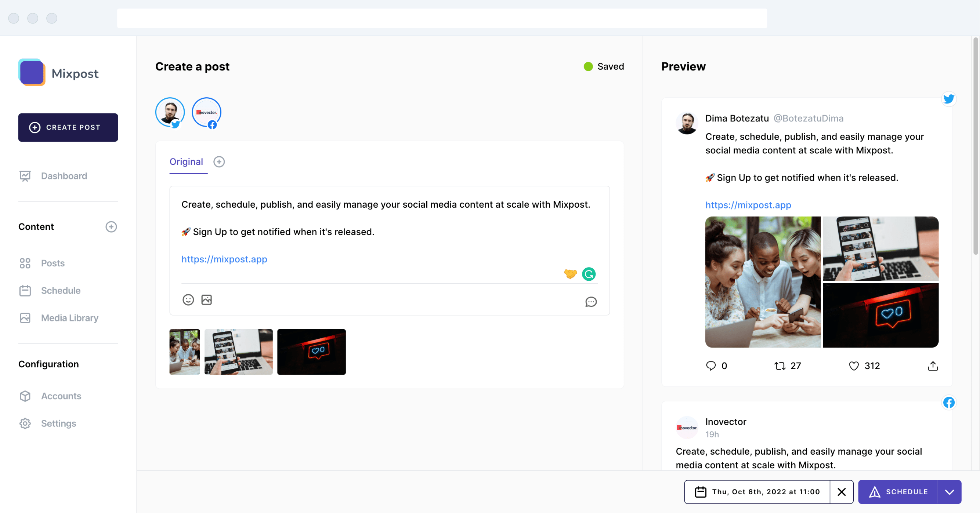Expand the post version with plus button
The height and width of the screenshot is (513, 980).
(218, 162)
